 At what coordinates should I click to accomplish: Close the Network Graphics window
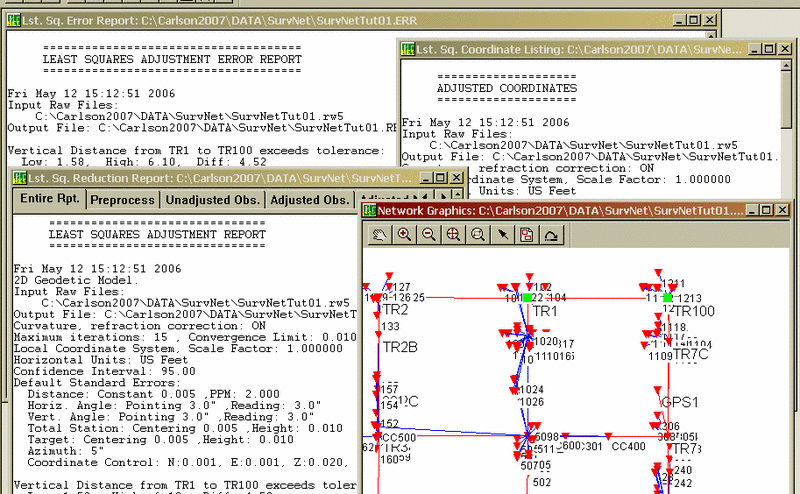[x=782, y=210]
